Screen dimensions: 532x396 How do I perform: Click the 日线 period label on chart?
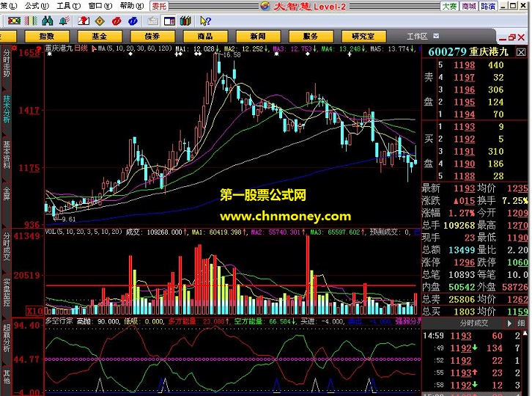[x=81, y=48]
